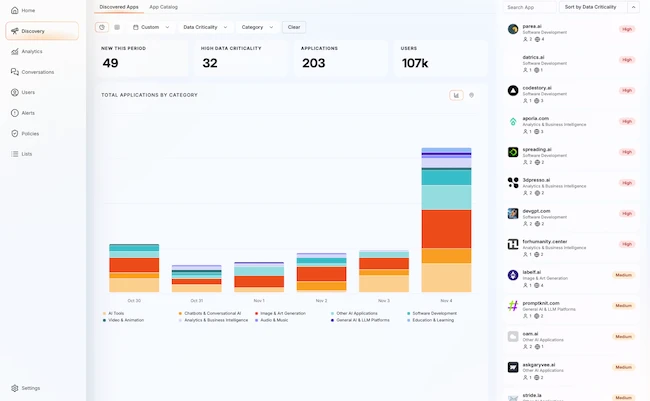This screenshot has width=650, height=401.
Task: Click the forhumanity.center logo
Action: (513, 244)
